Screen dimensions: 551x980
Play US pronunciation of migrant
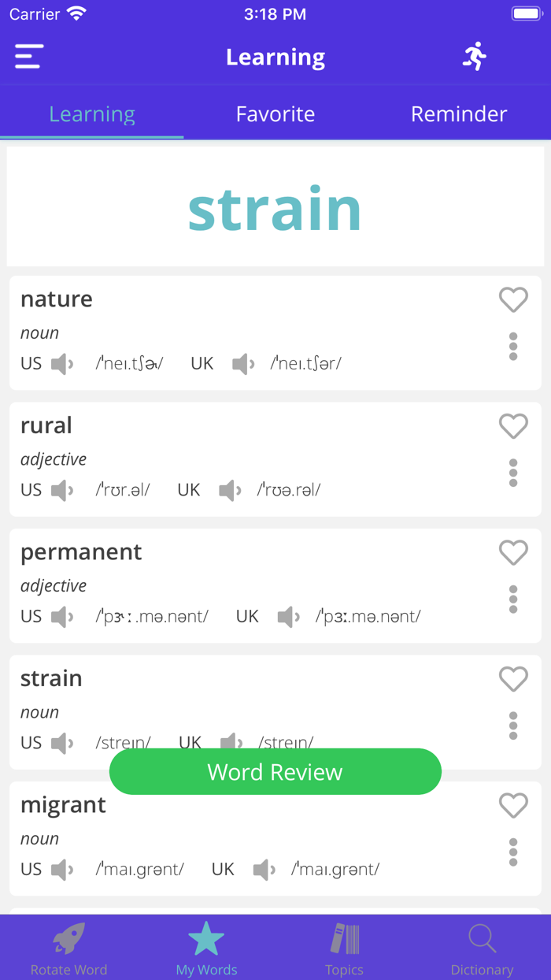pyautogui.click(x=61, y=869)
